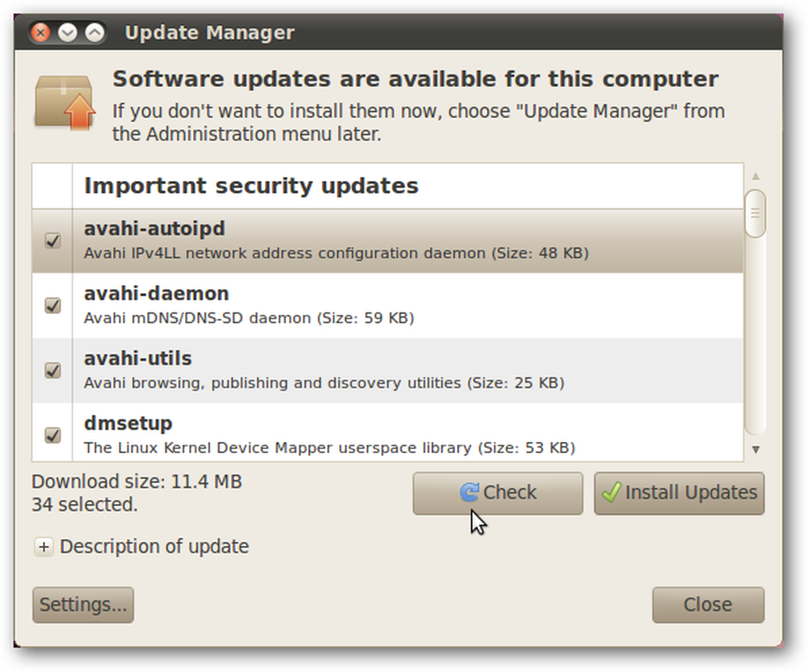Uncheck the avahi-autoipd update
Screen dimensions: 808x672
[53, 241]
